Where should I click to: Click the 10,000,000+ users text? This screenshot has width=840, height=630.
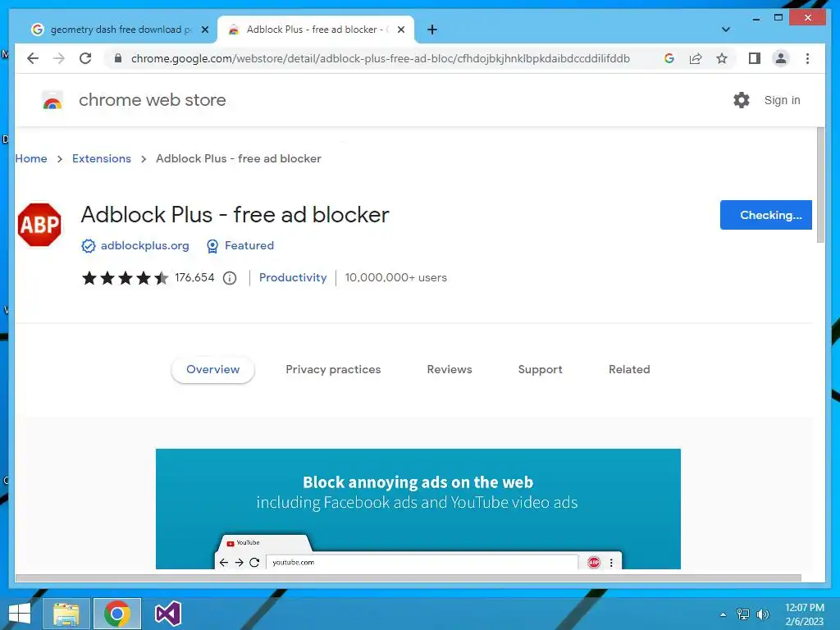point(396,277)
